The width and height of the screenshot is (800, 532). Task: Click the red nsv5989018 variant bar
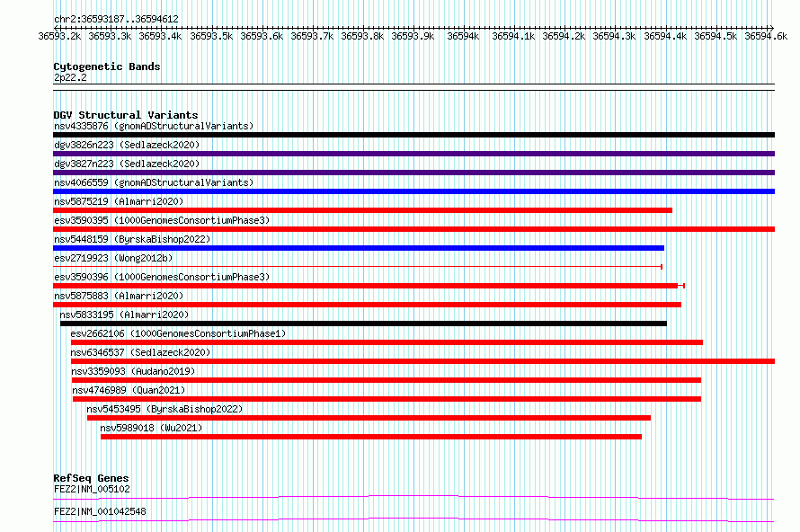[x=371, y=437]
